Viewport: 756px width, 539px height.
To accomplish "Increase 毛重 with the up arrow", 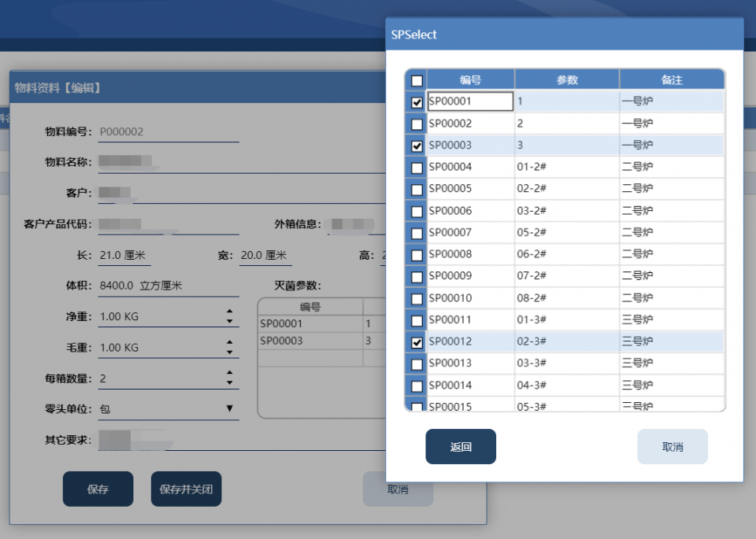I will click(x=229, y=342).
